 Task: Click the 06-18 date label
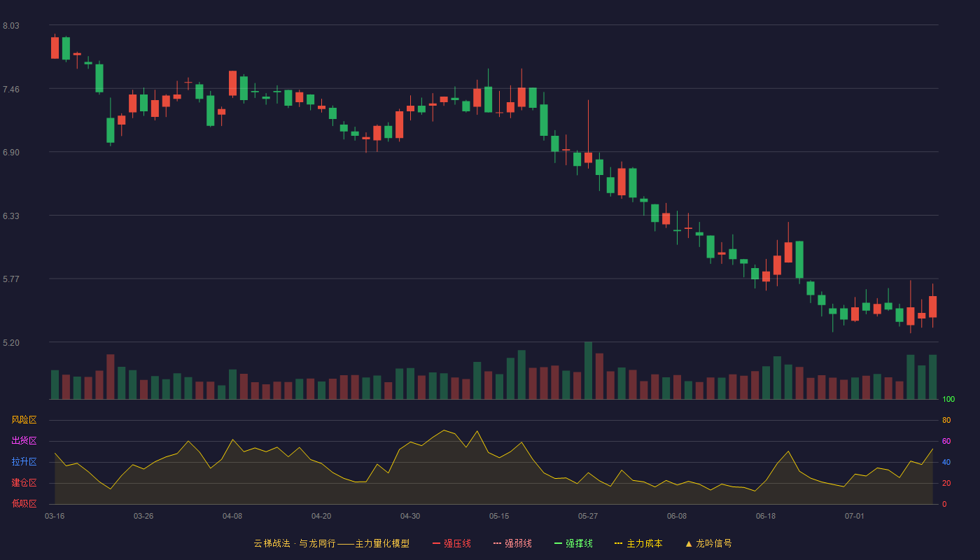[x=766, y=516]
